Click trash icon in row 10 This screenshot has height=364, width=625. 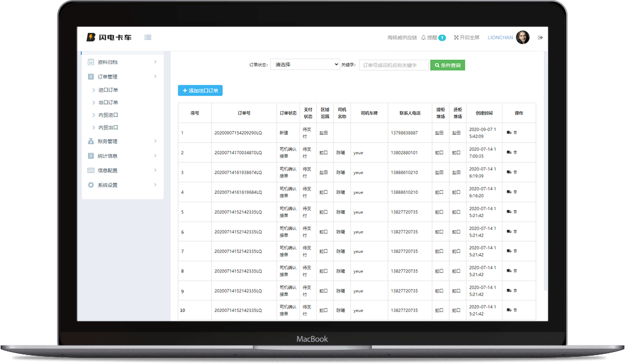[x=515, y=310]
